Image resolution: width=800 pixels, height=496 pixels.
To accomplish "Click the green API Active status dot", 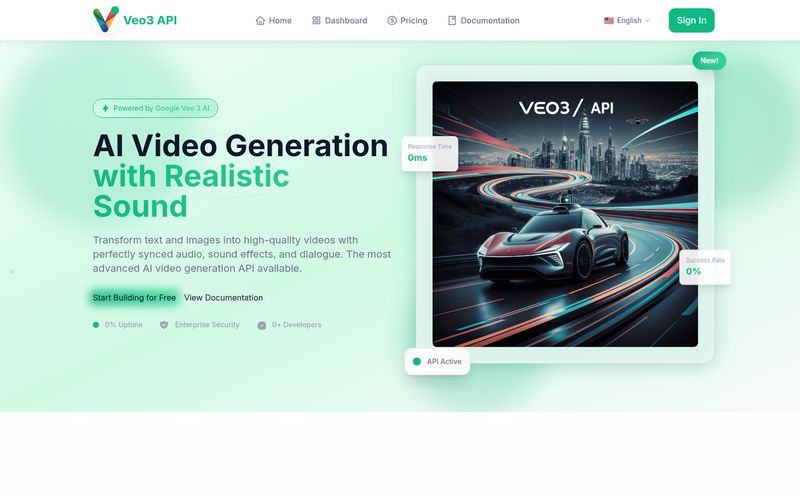I will 417,361.
